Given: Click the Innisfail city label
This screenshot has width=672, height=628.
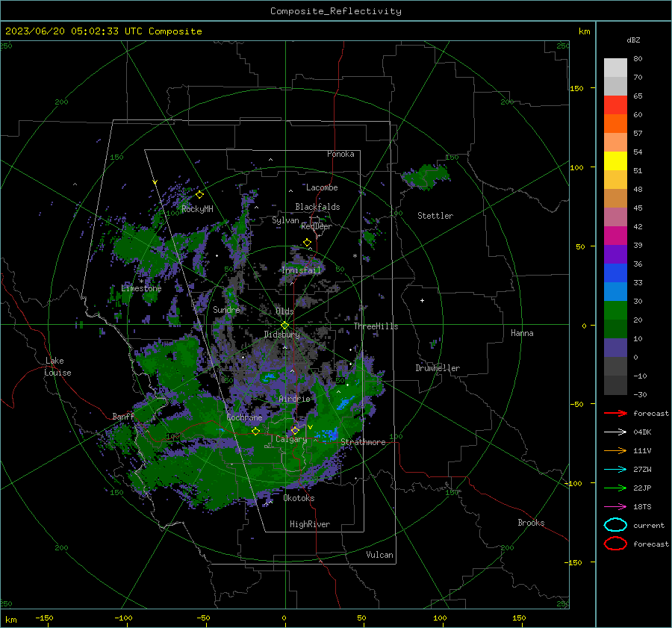Looking at the screenshot, I should [301, 270].
